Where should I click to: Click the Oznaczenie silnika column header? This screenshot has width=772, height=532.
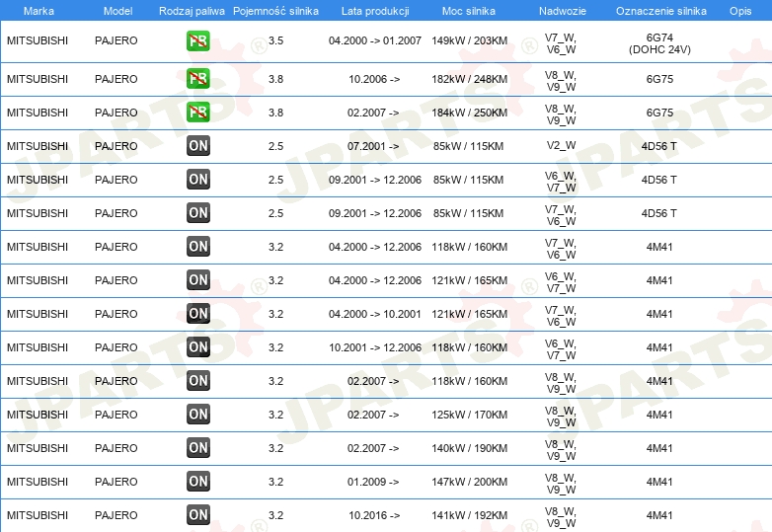[660, 11]
